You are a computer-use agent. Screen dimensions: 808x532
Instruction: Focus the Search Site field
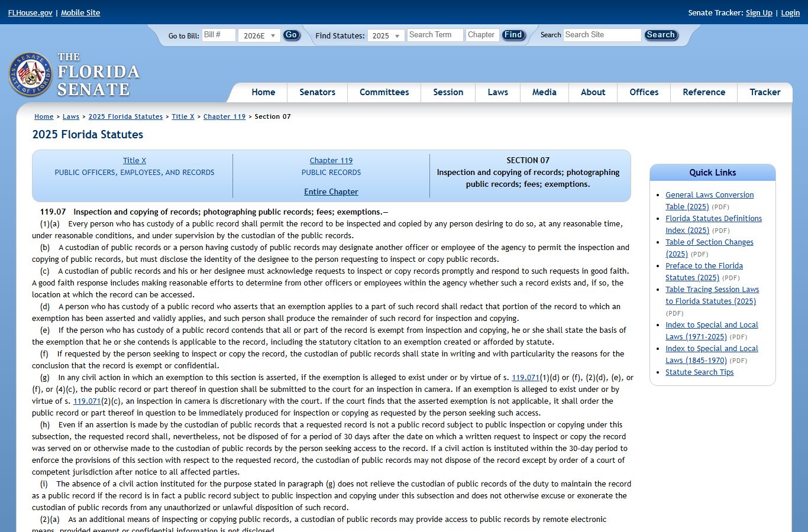(x=602, y=35)
